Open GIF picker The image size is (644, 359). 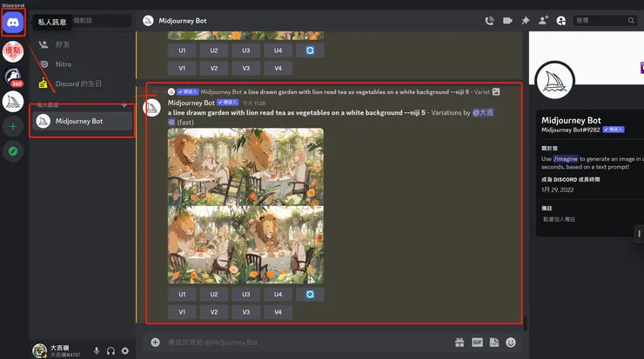pyautogui.click(x=477, y=342)
